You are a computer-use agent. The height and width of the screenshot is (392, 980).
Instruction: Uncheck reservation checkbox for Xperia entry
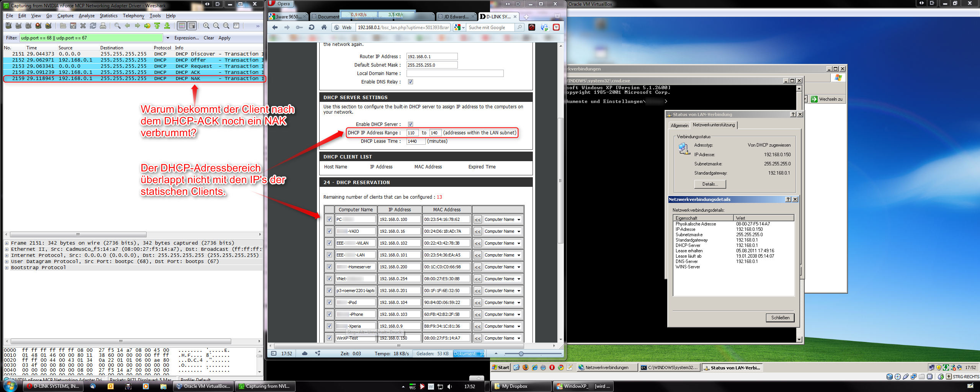329,326
